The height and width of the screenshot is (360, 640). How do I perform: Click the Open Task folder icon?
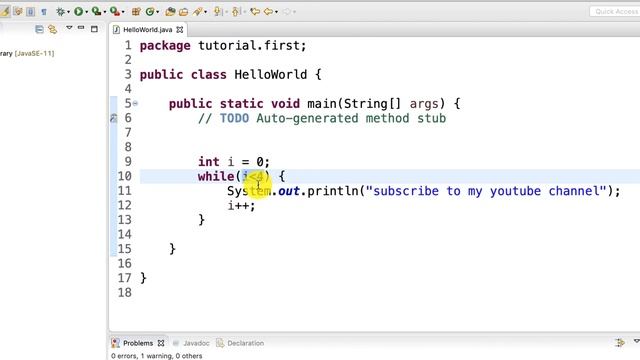[184, 12]
